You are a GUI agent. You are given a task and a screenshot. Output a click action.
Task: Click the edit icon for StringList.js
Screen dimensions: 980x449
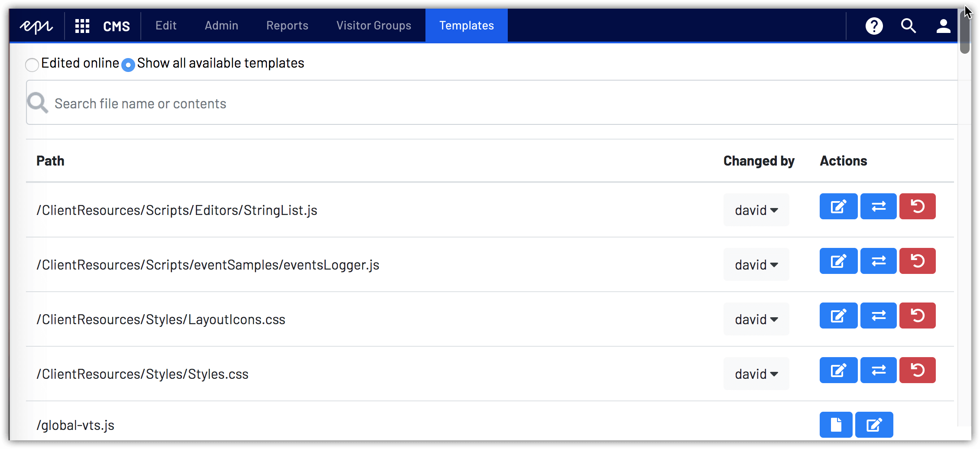(838, 206)
